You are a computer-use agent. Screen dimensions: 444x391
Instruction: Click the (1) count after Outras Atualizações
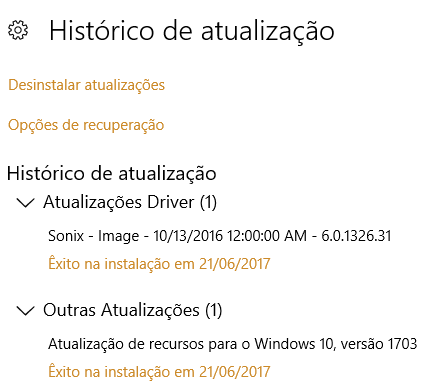pos(213,310)
